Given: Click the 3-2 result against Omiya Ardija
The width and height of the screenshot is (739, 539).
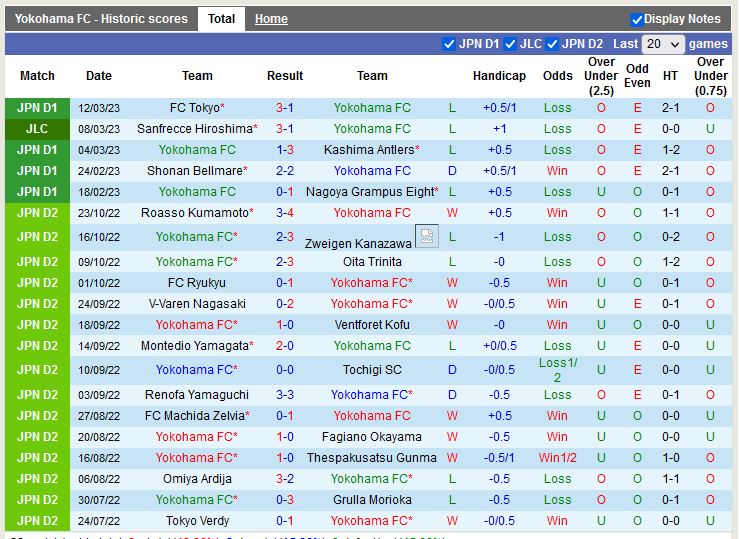Looking at the screenshot, I should point(285,479).
